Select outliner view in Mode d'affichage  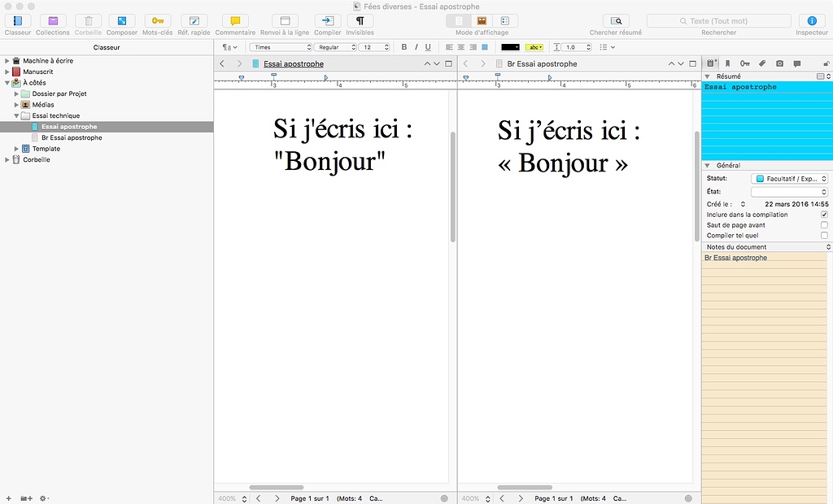505,20
